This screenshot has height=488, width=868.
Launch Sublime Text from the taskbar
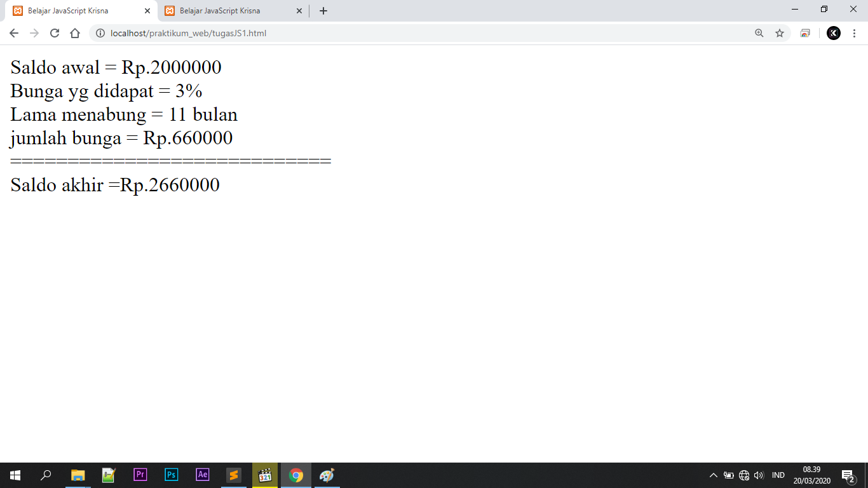233,475
